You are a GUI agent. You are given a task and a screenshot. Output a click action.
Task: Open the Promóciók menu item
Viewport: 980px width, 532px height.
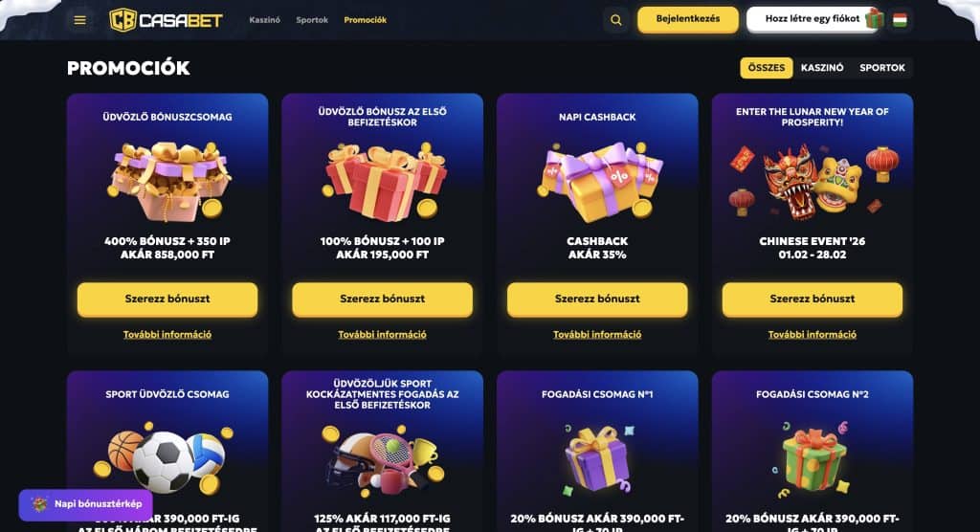pyautogui.click(x=365, y=20)
